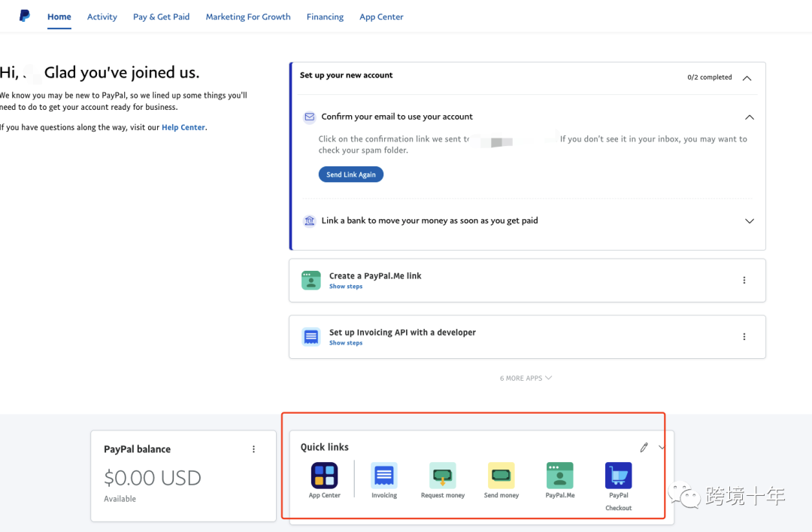
Task: Show steps for Create a PayPal.Me link
Action: (345, 286)
